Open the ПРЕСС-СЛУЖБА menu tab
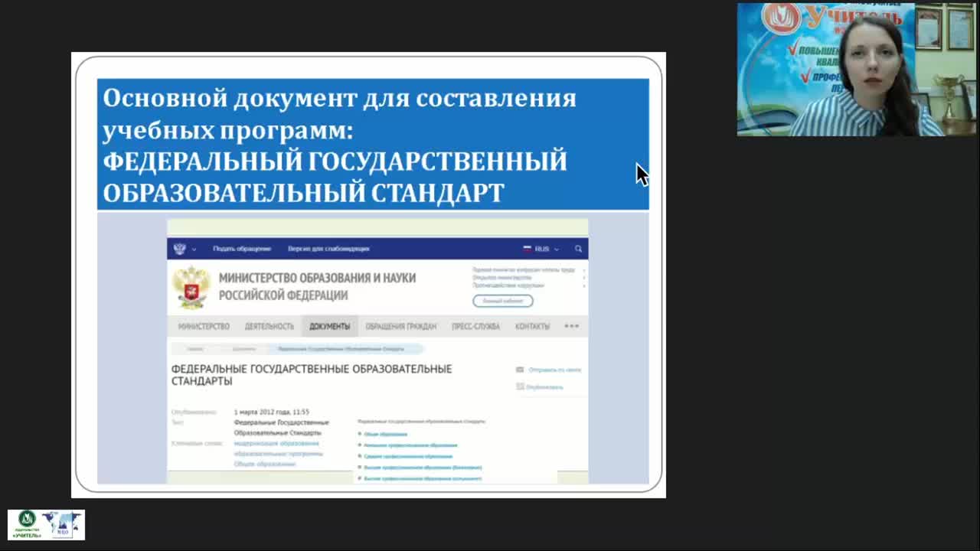 pos(475,326)
